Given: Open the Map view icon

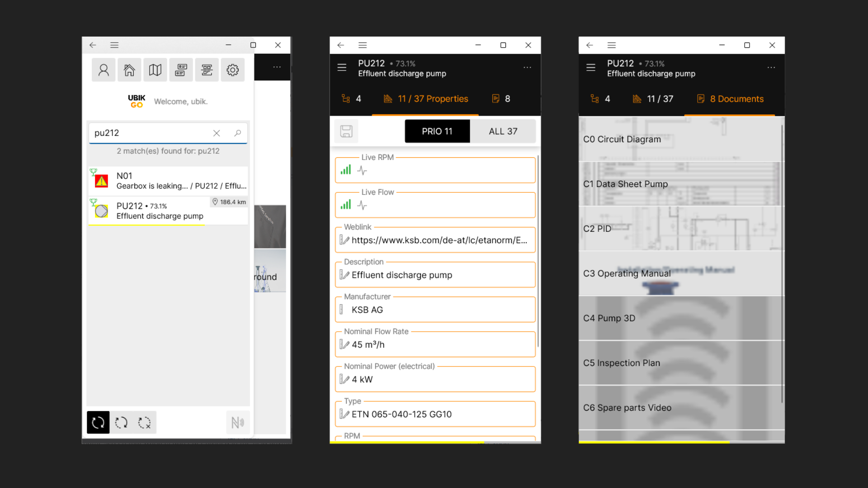Looking at the screenshot, I should coord(155,70).
